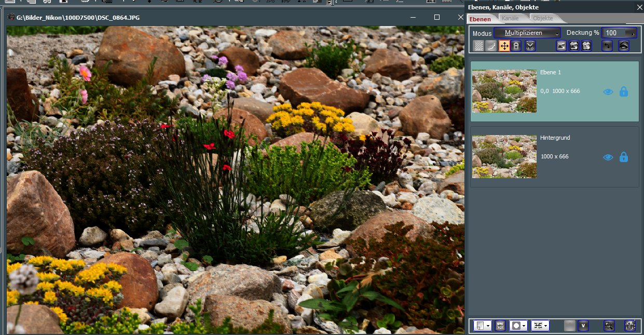Hide the Ebene 1 layer via eye

pos(608,92)
